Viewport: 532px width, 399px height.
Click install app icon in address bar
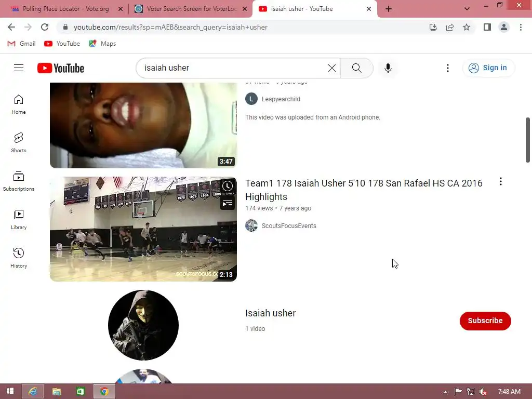[x=433, y=27]
